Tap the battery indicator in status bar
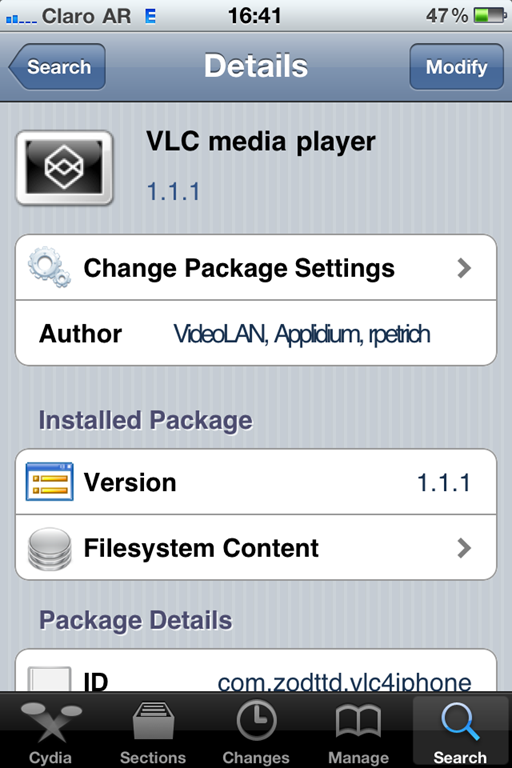Screen dimensions: 512x768 tap(489, 16)
